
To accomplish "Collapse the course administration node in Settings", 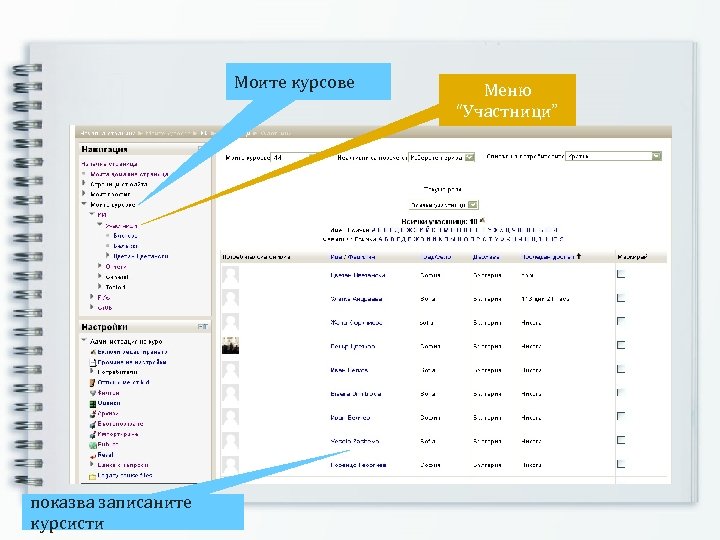I will [84, 341].
